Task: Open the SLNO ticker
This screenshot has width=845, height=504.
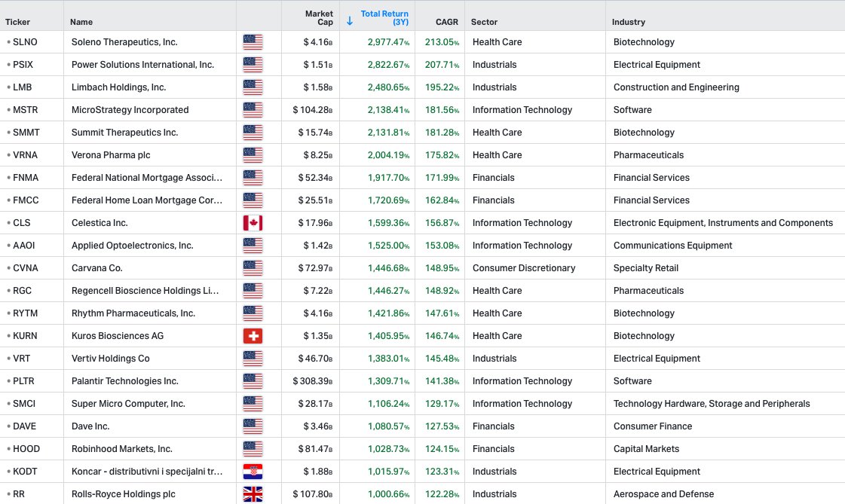Action: (25, 42)
